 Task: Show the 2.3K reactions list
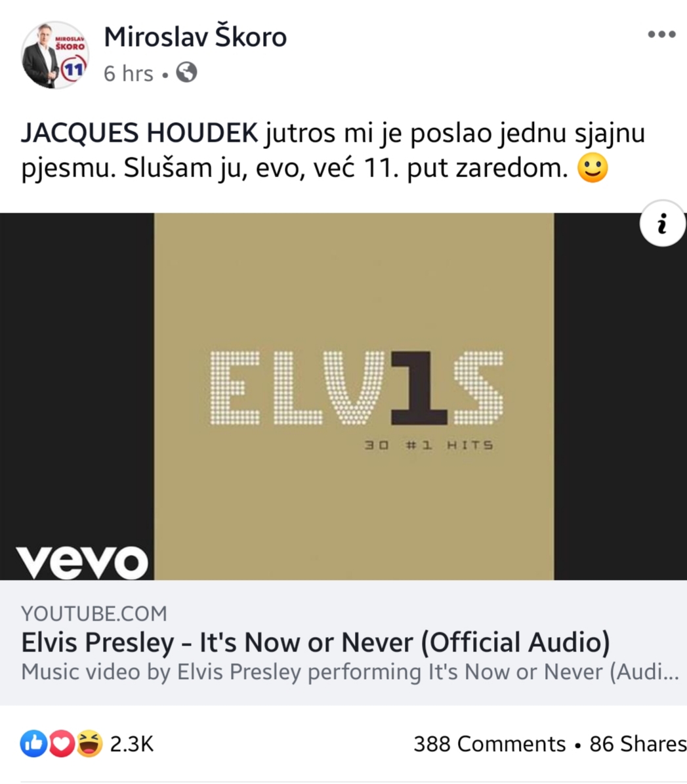point(131,744)
